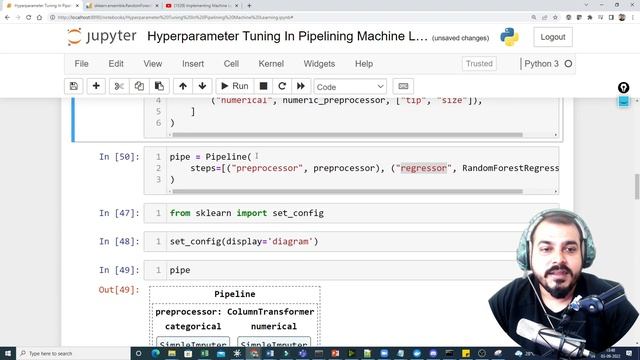Open the Help menu
This screenshot has height=360, width=640.
[364, 64]
